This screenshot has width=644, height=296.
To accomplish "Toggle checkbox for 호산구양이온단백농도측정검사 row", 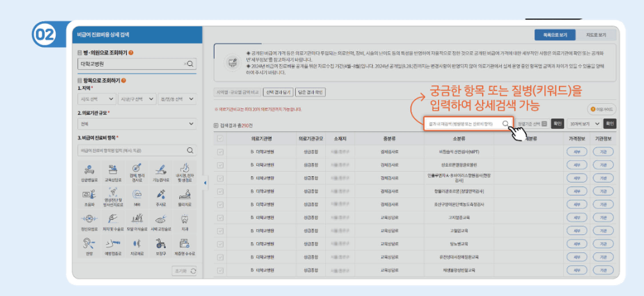I will 220,204.
